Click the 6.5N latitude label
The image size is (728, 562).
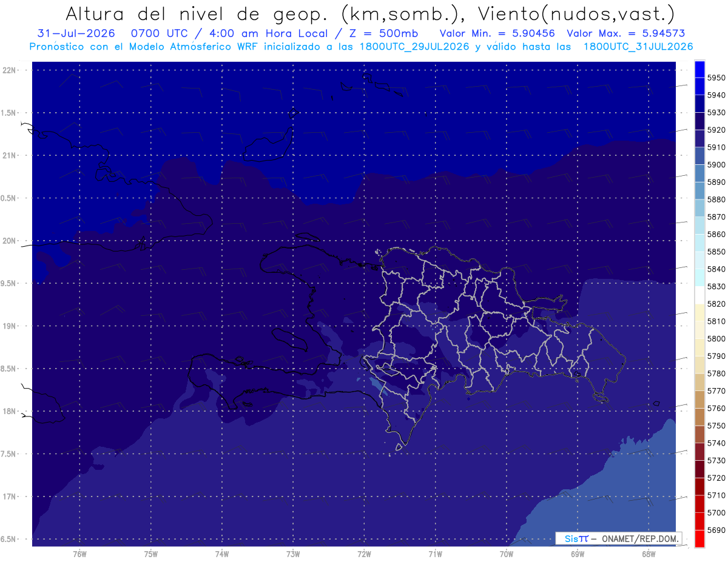coord(8,539)
